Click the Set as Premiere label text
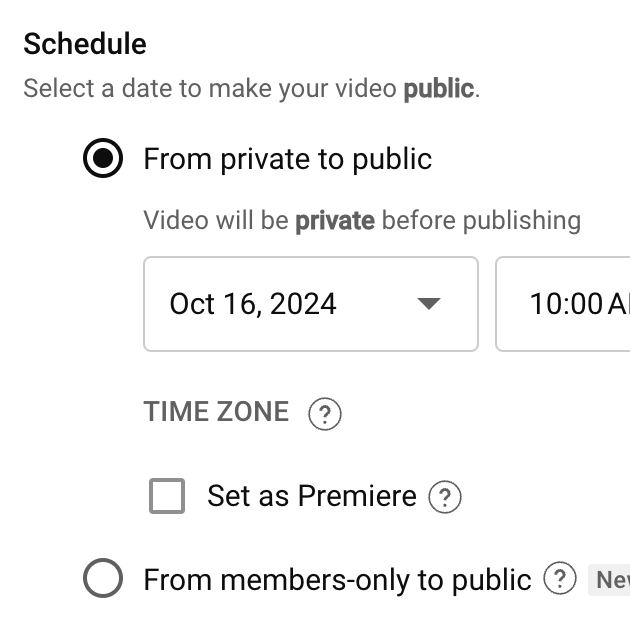The width and height of the screenshot is (630, 630). point(311,496)
